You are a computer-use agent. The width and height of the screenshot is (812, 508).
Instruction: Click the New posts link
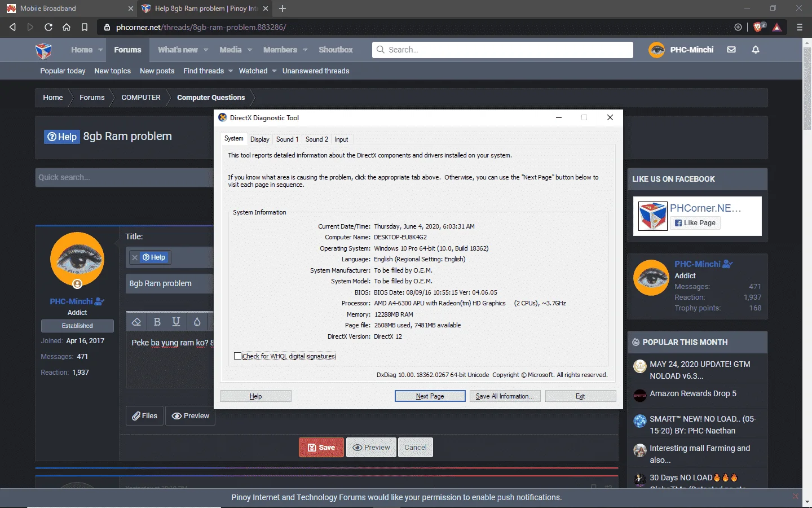pos(157,71)
